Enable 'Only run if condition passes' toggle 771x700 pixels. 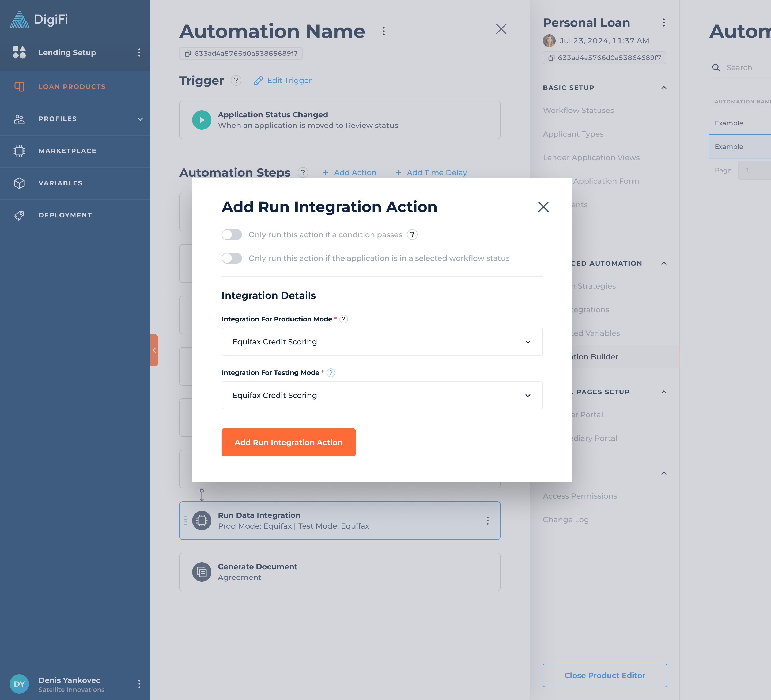click(232, 235)
